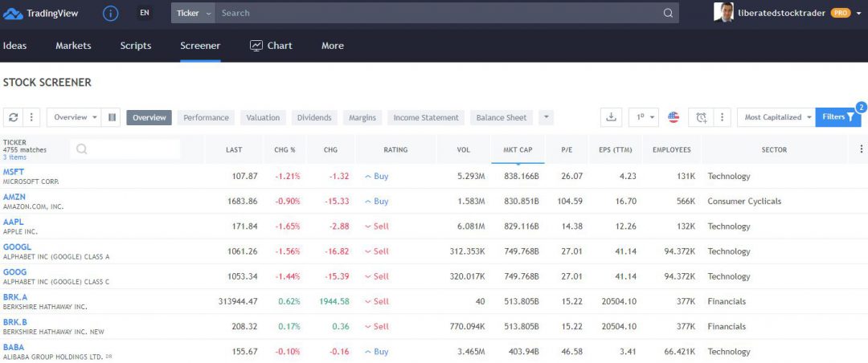Click the user profile avatar
The height and width of the screenshot is (363, 868).
(x=723, y=13)
